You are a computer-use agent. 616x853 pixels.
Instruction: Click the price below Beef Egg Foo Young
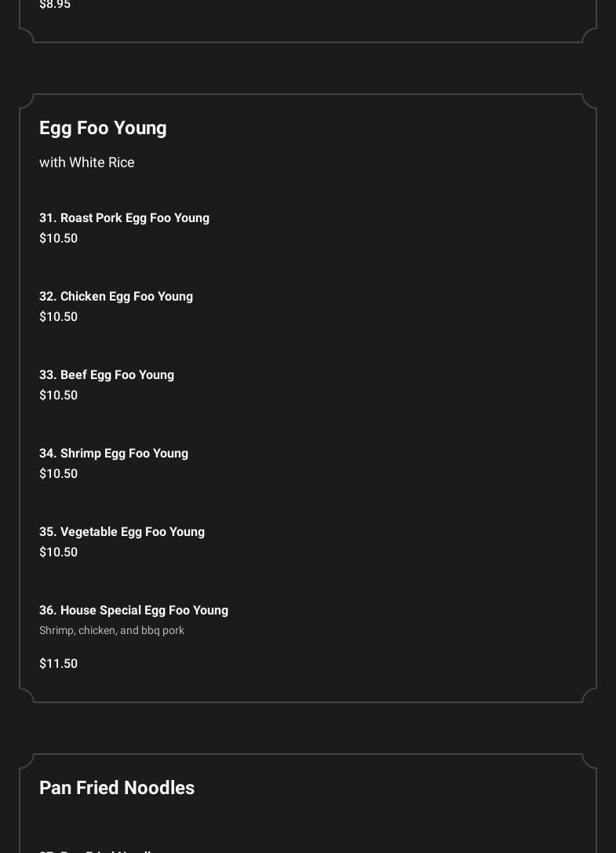58,396
